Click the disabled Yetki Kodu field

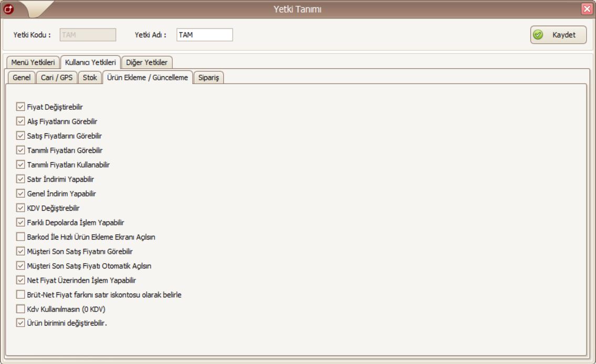[87, 35]
